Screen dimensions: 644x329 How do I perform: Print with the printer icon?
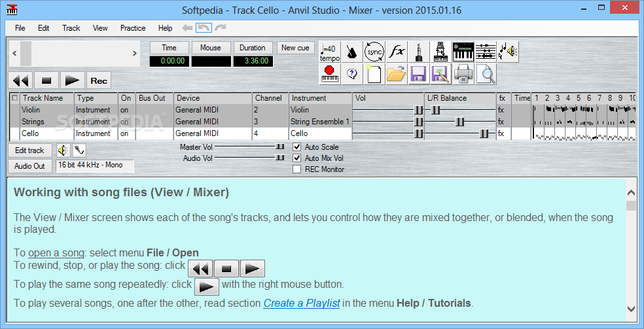coord(463,75)
